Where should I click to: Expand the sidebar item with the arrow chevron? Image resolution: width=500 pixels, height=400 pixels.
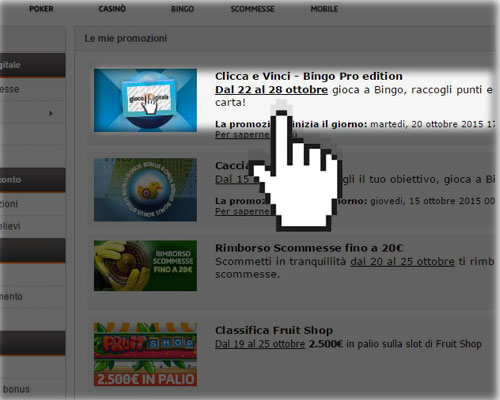pos(32,113)
